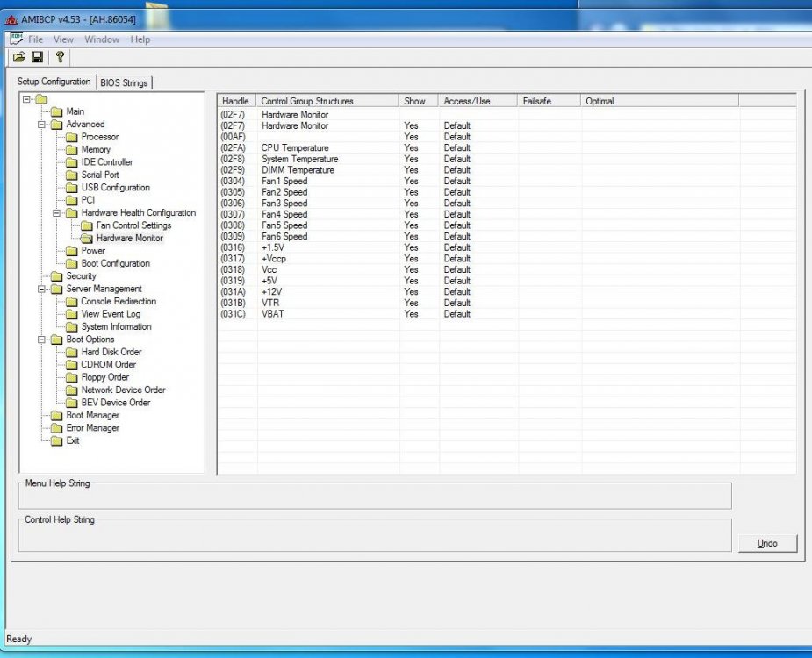The image size is (812, 658).
Task: Collapse the Hardware Health Configuration node
Action: coord(56,213)
